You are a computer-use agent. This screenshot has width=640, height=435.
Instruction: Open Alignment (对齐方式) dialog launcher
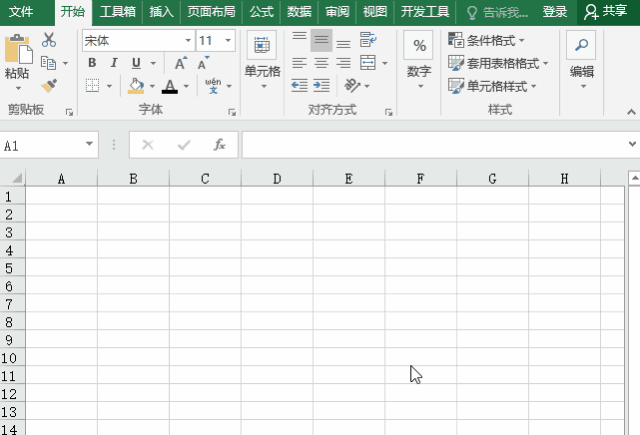pos(388,112)
